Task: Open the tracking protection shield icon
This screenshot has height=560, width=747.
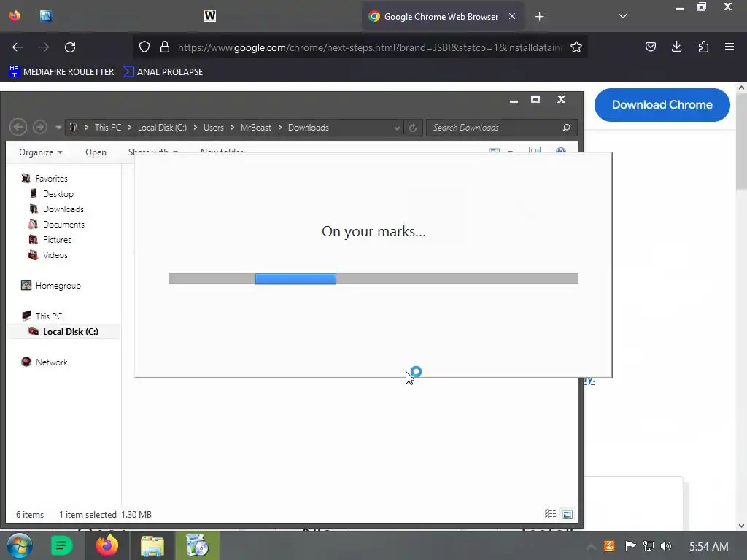Action: pyautogui.click(x=144, y=47)
